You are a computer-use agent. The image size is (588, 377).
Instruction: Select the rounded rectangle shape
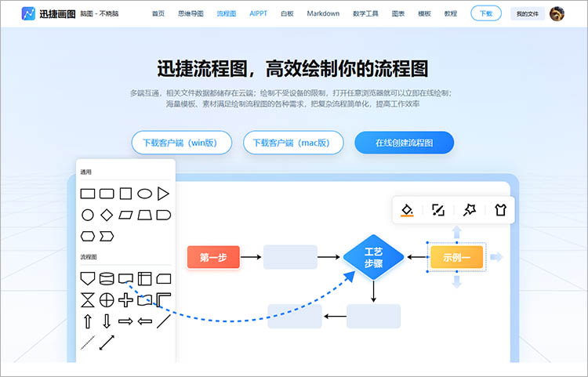click(107, 194)
